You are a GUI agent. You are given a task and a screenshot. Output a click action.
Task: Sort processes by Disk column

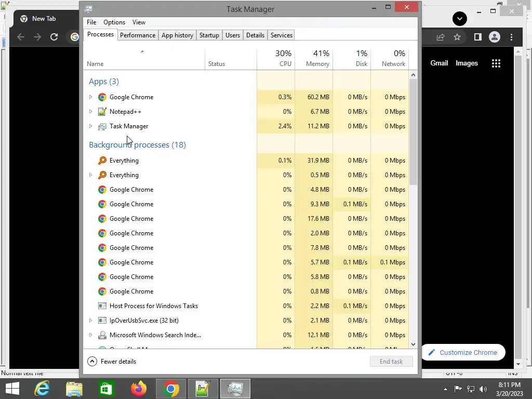[x=352, y=59]
